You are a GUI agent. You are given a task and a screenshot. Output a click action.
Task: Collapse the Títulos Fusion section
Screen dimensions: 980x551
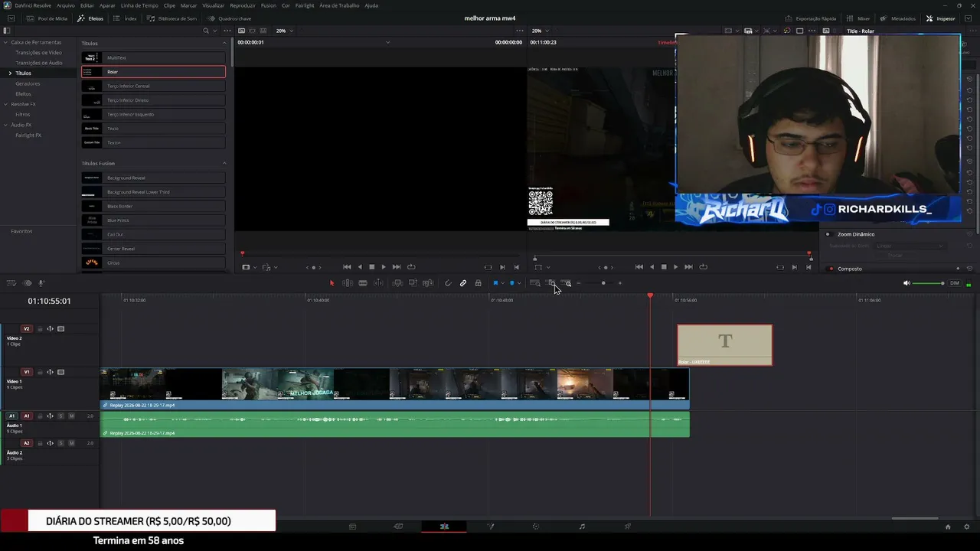point(224,163)
